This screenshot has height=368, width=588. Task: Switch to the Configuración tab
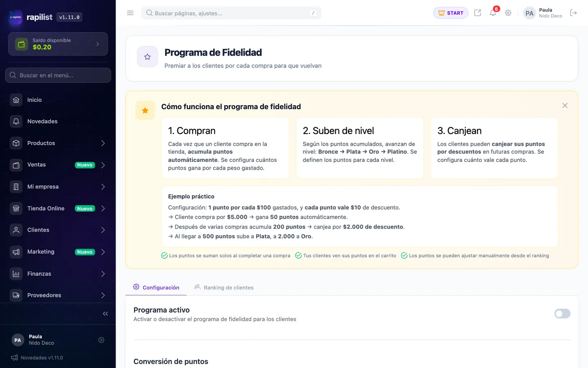point(156,287)
